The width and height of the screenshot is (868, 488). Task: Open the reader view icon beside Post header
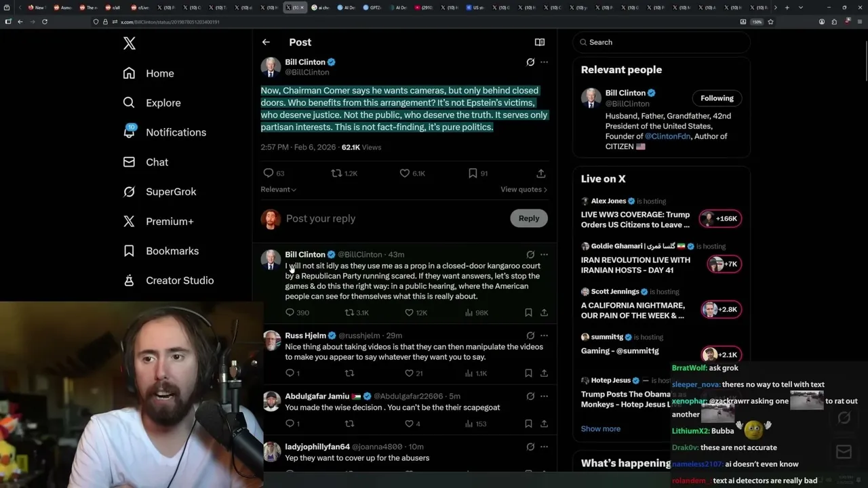click(x=540, y=42)
